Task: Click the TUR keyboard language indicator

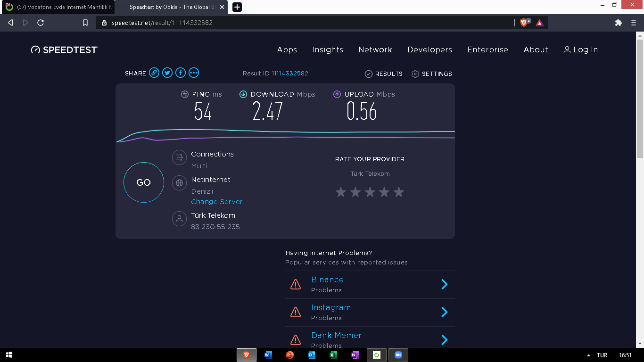Action: [602, 355]
